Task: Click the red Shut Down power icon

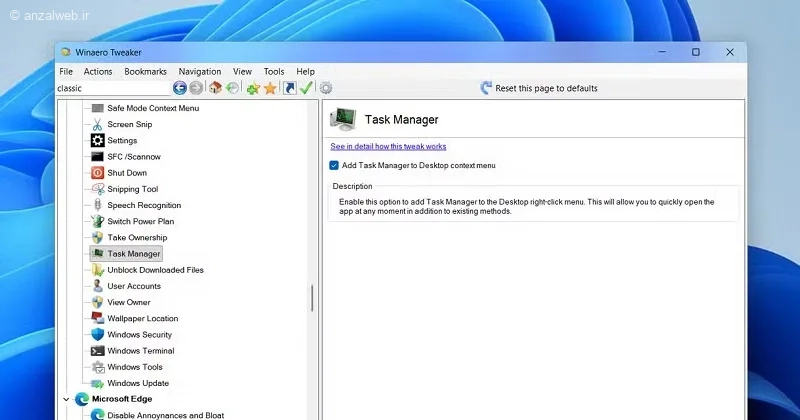Action: click(97, 173)
